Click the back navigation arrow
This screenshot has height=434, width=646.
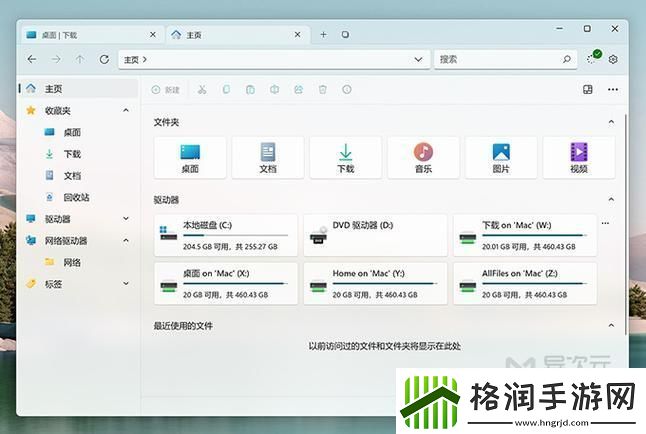coord(32,59)
